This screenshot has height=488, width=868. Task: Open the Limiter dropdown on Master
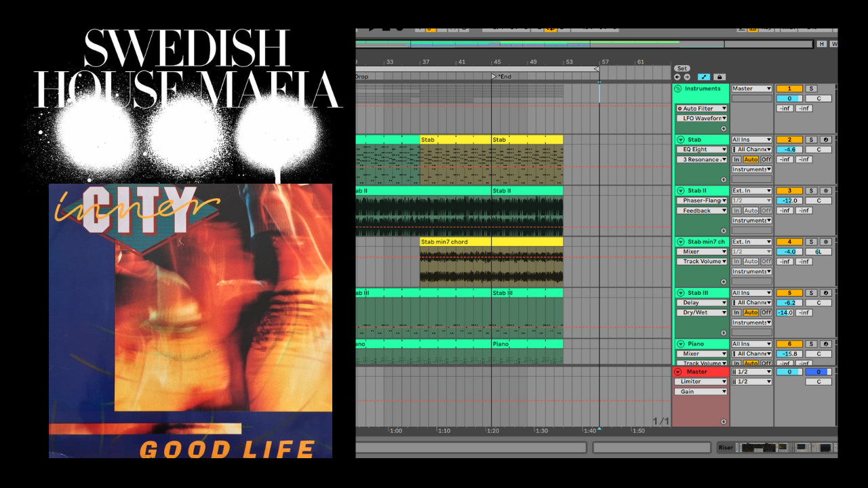click(x=701, y=382)
